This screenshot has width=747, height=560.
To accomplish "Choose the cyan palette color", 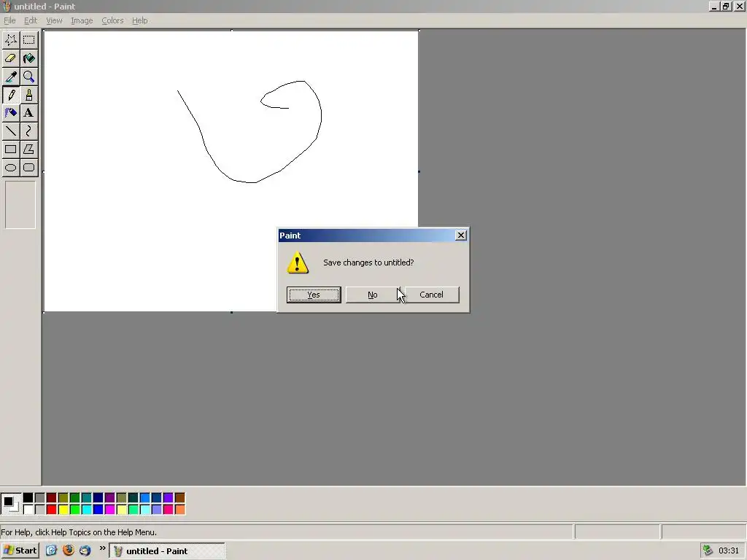I will click(x=86, y=510).
